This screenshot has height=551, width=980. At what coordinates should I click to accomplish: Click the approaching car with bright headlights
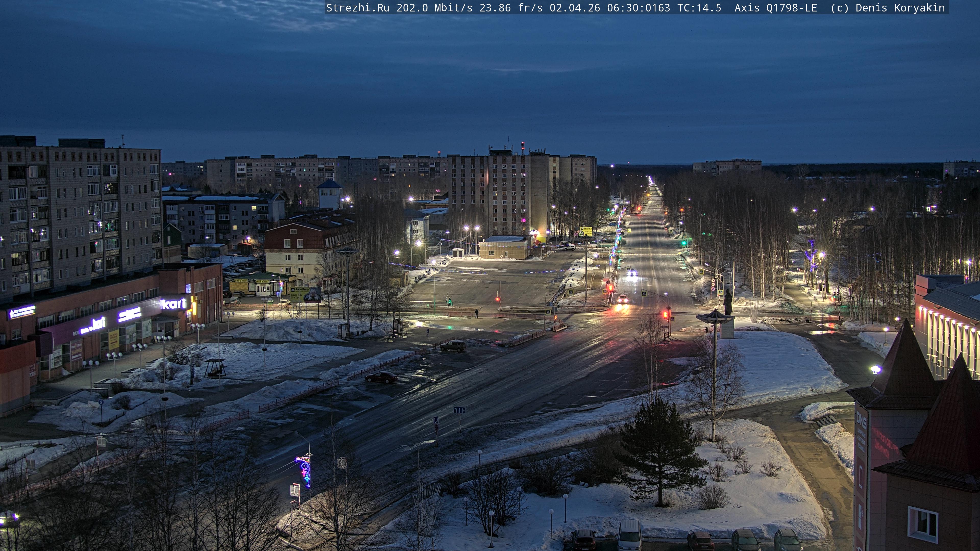(x=622, y=299)
